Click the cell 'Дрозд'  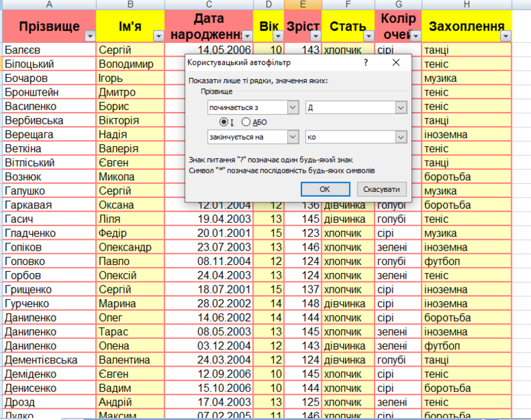tap(49, 402)
